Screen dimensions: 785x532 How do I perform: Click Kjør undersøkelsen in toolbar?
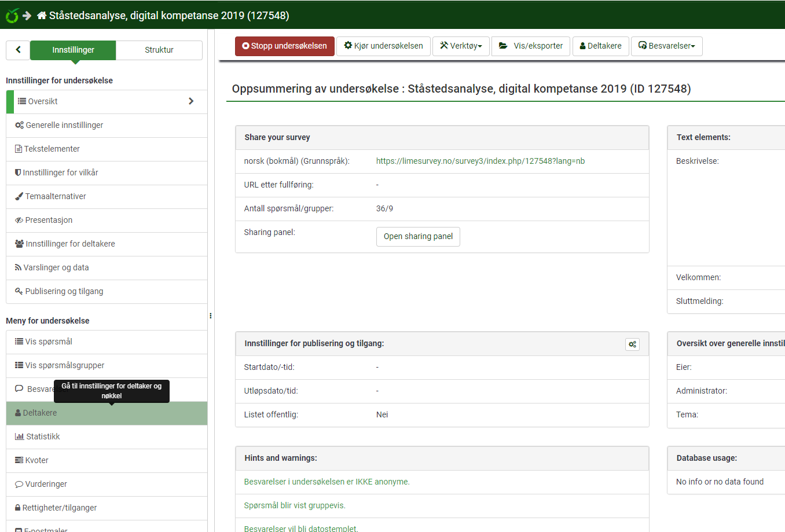[x=383, y=46]
